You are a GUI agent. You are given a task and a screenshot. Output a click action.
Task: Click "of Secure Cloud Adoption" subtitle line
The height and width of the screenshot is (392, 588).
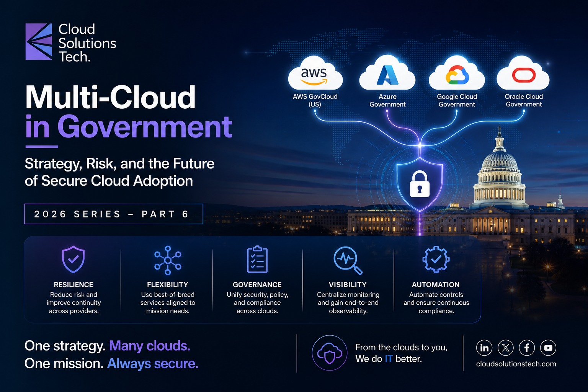coord(109,181)
